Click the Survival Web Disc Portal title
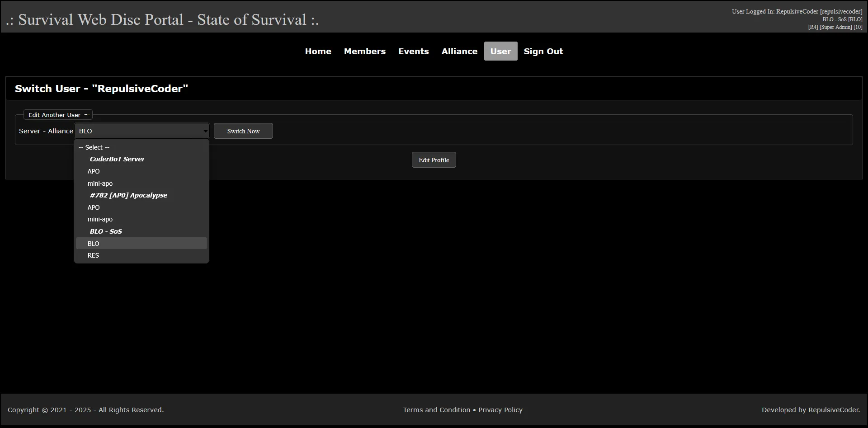 click(162, 20)
